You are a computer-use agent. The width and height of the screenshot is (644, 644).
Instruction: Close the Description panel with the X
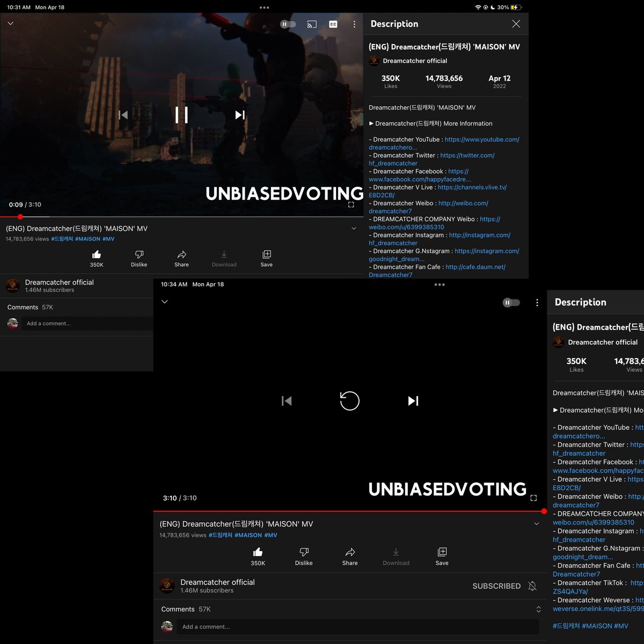tap(516, 24)
